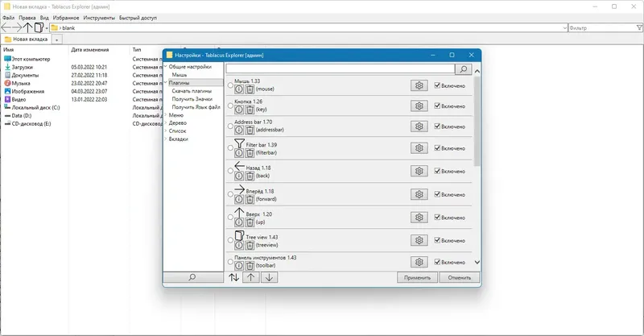Open gear settings for Tree view plugin

[x=419, y=240]
